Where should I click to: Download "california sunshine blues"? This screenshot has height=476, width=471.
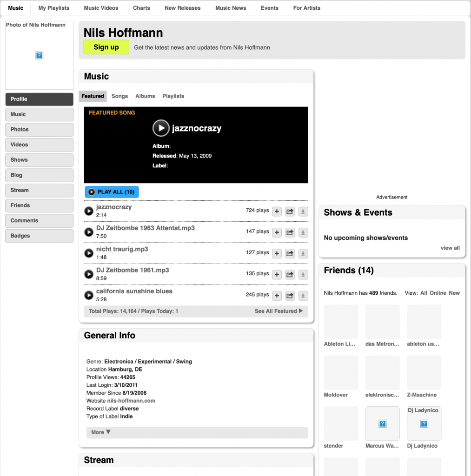(x=303, y=296)
